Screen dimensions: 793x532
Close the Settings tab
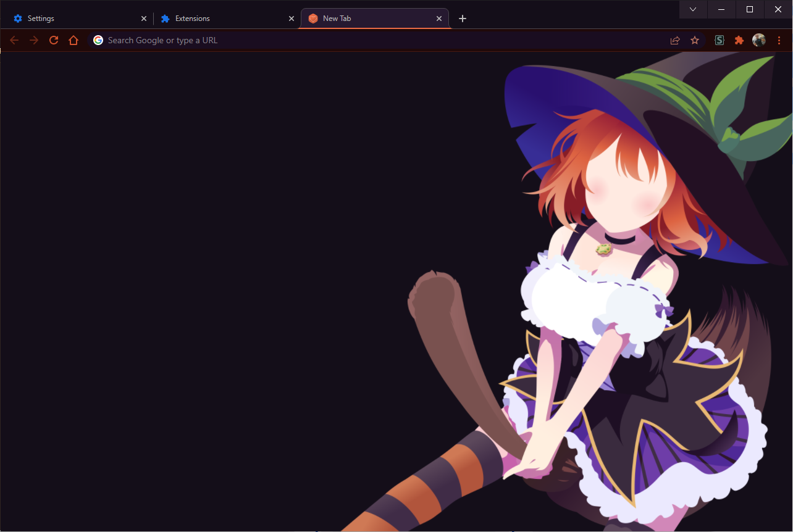click(144, 19)
